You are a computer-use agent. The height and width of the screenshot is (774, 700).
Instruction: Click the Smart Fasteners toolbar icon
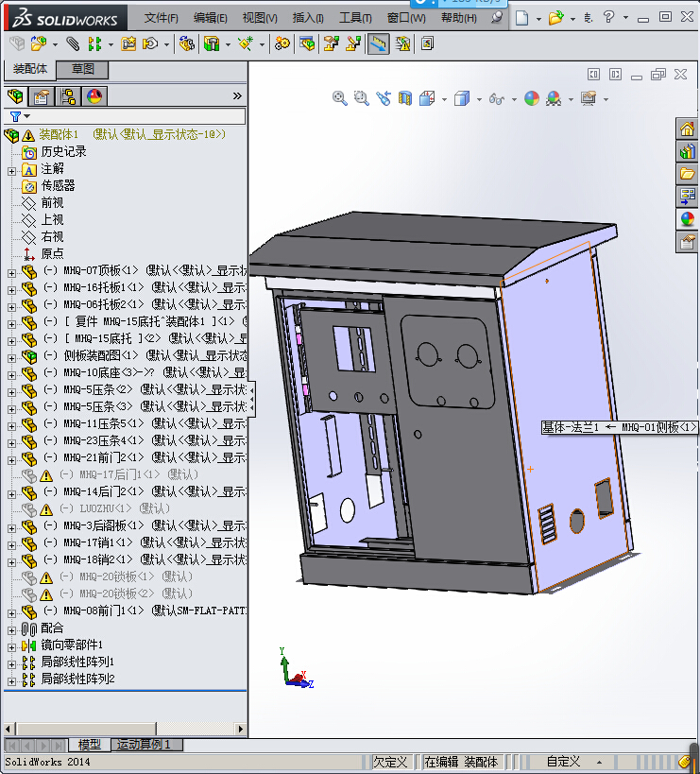coord(128,43)
